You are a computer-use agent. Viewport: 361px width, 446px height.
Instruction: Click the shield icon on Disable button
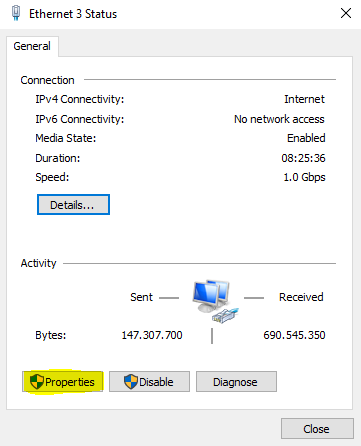point(131,381)
